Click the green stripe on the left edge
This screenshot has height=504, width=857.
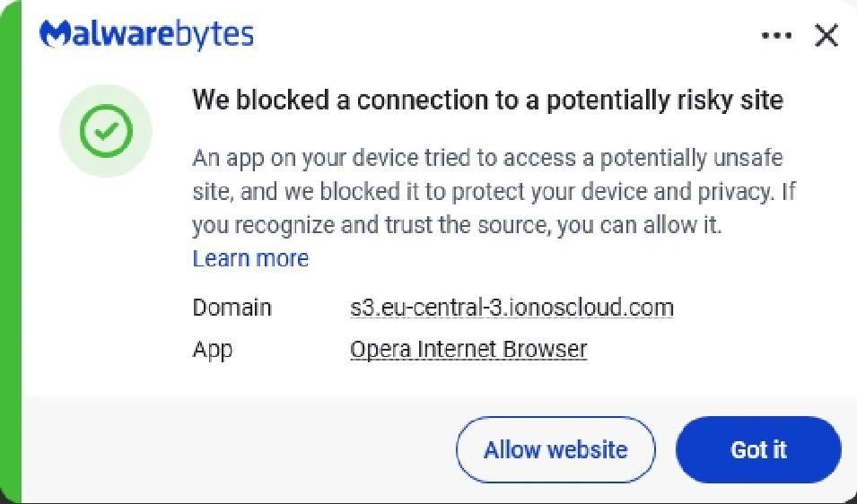tap(11, 251)
